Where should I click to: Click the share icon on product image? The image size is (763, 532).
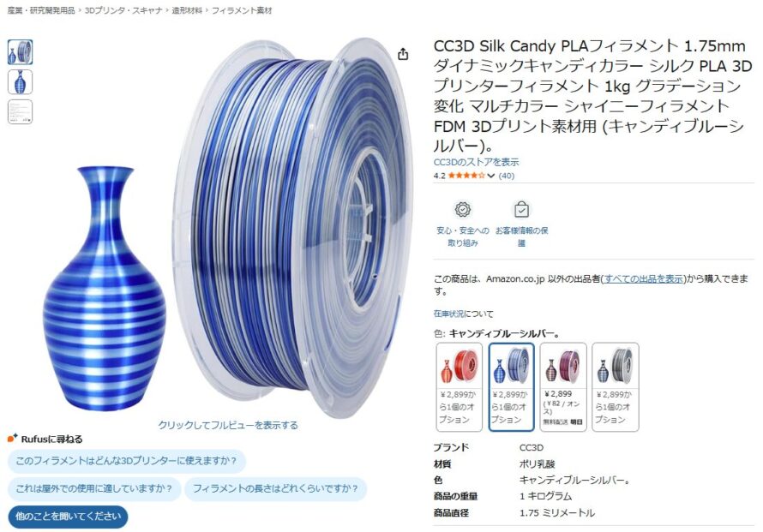pyautogui.click(x=403, y=53)
